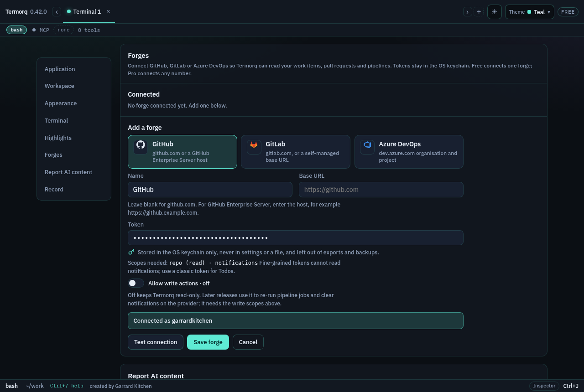This screenshot has height=392, width=584.
Task: Click the key icon beside keychain note
Action: coord(131,252)
